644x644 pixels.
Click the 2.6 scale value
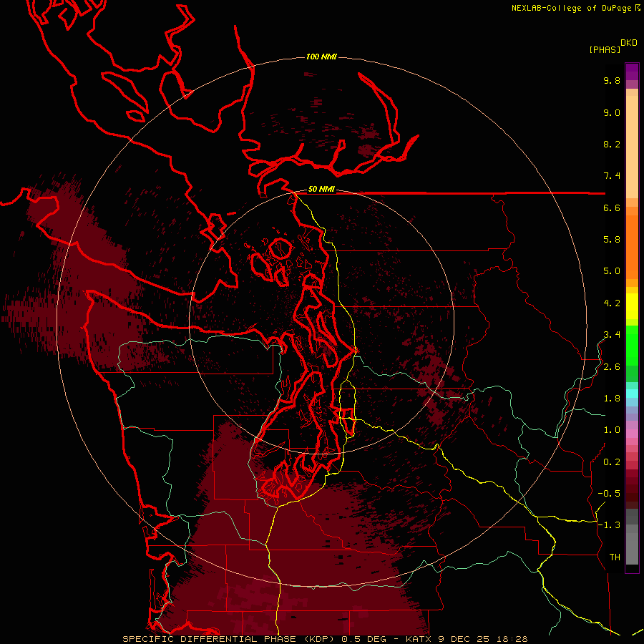[612, 367]
